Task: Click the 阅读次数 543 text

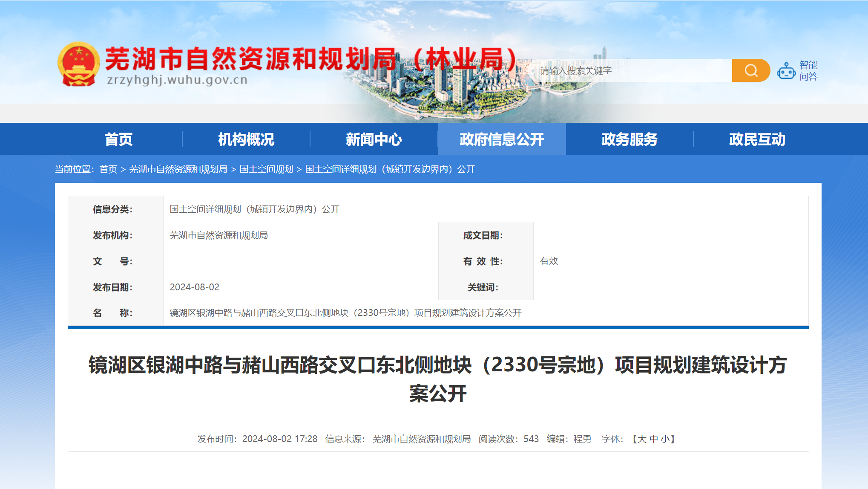Action: point(509,439)
